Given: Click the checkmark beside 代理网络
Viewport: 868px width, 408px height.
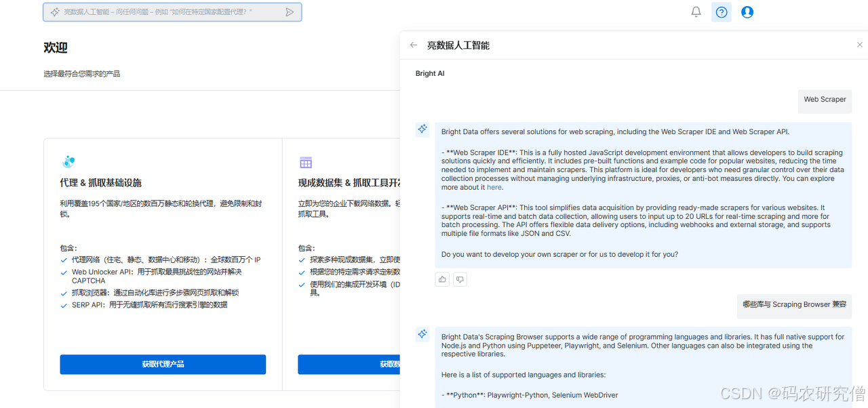Looking at the screenshot, I should tap(64, 260).
